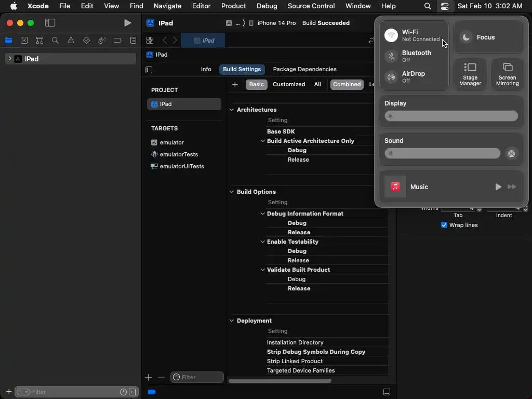Open the related items grid icon
The image size is (532, 399).
[150, 41]
